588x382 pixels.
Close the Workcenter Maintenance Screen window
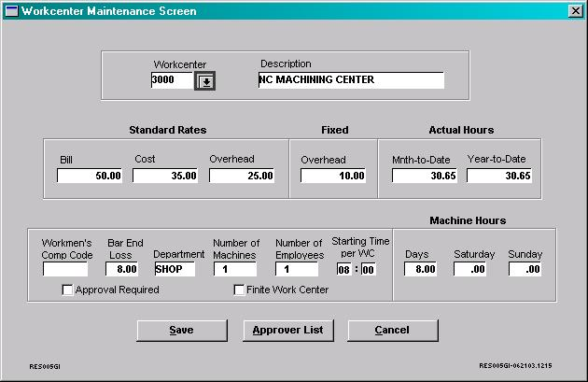pyautogui.click(x=575, y=11)
